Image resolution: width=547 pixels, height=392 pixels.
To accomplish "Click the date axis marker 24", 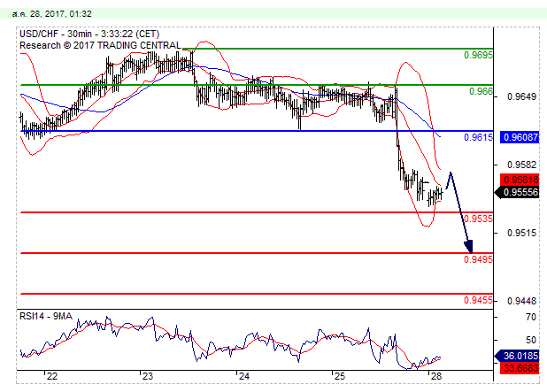I will pyautogui.click(x=243, y=376).
